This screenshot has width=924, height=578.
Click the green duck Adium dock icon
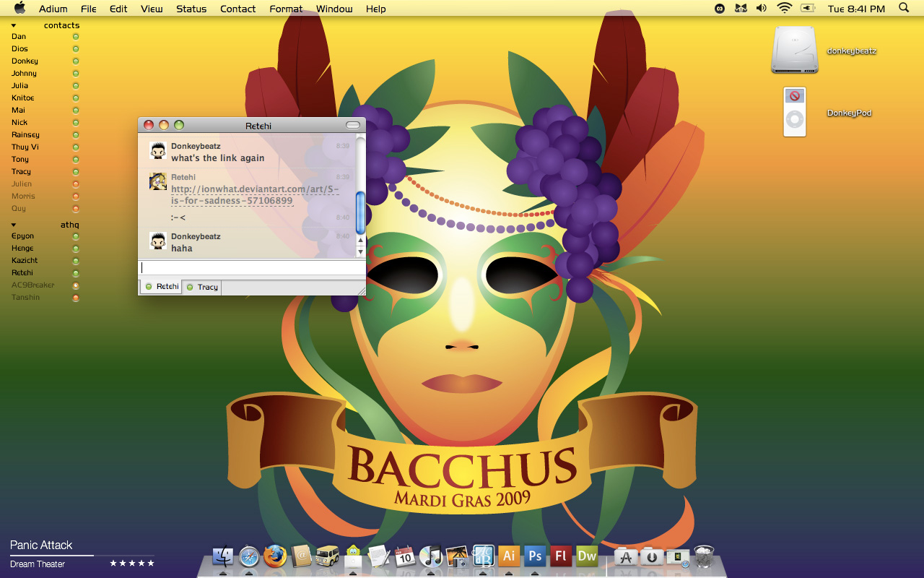click(353, 556)
